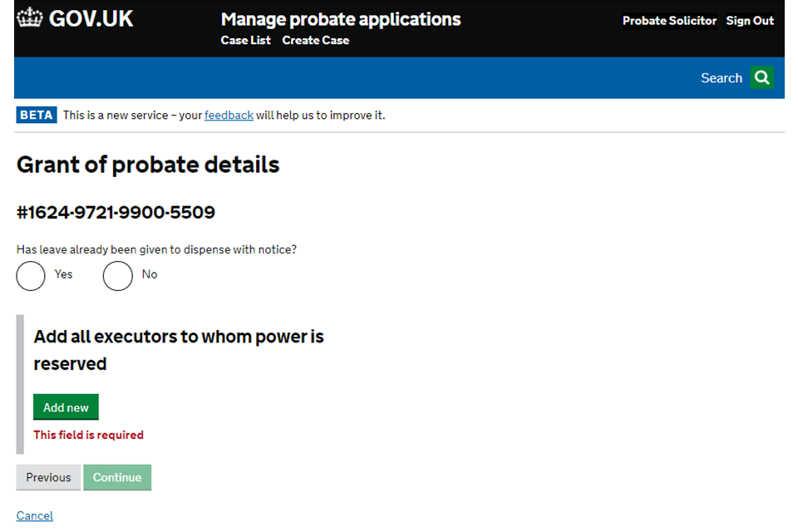The width and height of the screenshot is (798, 532).
Task: Click the green magnifying glass search icon
Action: pyautogui.click(x=761, y=78)
